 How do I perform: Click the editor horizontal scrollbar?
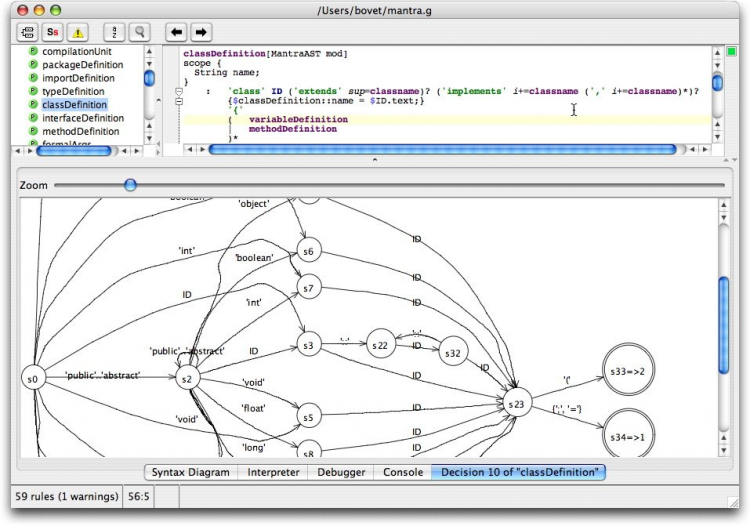coord(442,150)
